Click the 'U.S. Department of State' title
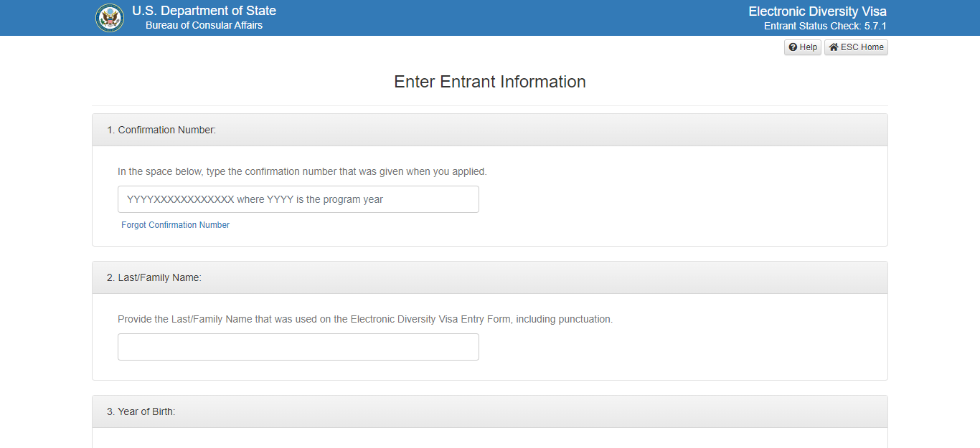This screenshot has width=980, height=448. (x=204, y=11)
